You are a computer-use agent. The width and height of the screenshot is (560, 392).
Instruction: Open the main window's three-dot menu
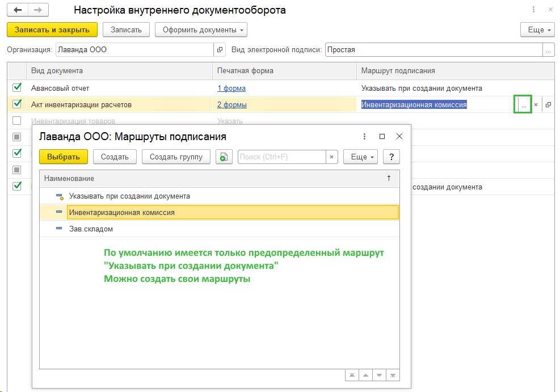[x=533, y=10]
